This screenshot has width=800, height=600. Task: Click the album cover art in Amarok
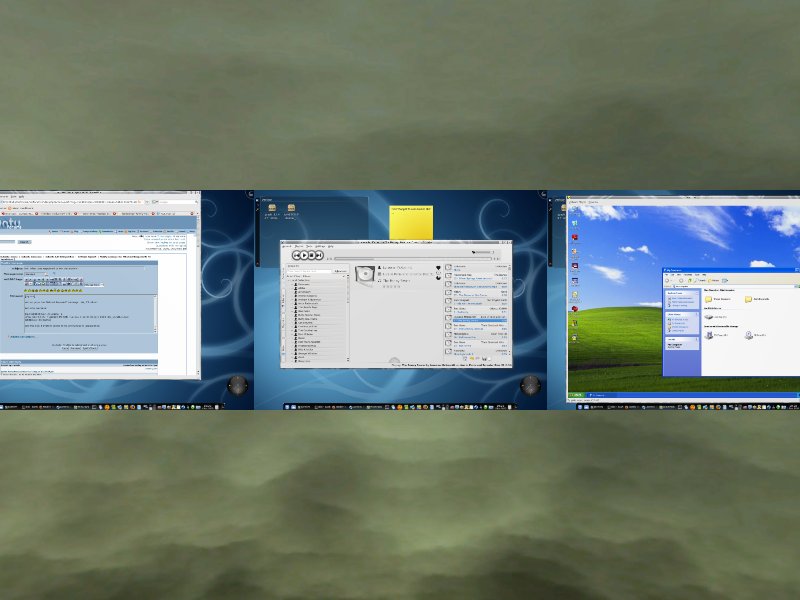(x=365, y=274)
